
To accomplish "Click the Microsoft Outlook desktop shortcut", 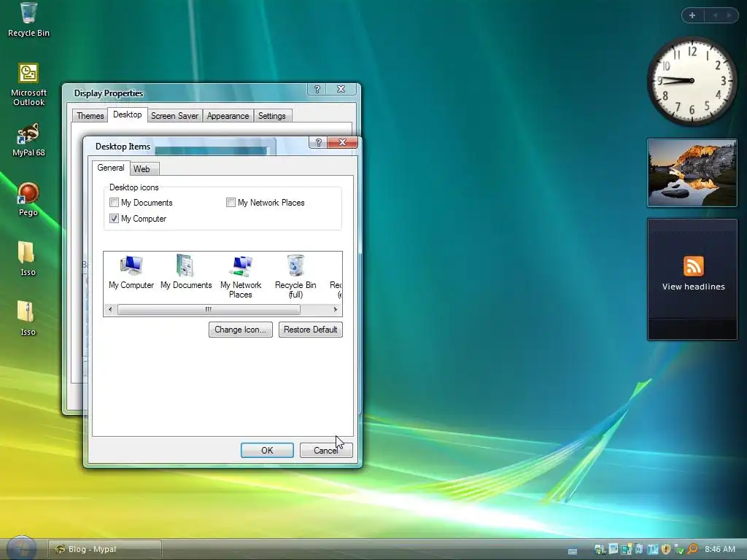I will (x=28, y=85).
